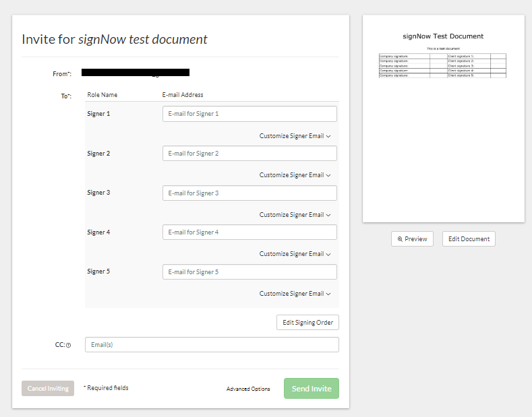Click the E-mail Address column header
This screenshot has height=417, width=532.
(183, 95)
